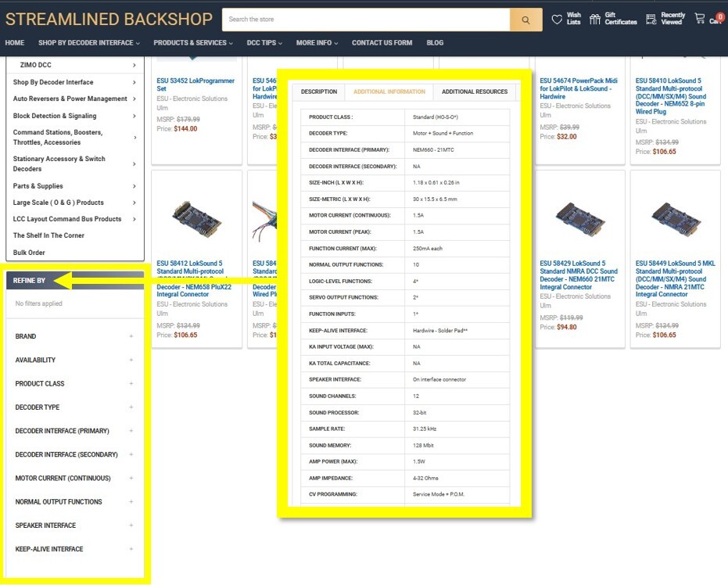
Task: Expand the BRAND filter plus icon
Action: click(131, 336)
